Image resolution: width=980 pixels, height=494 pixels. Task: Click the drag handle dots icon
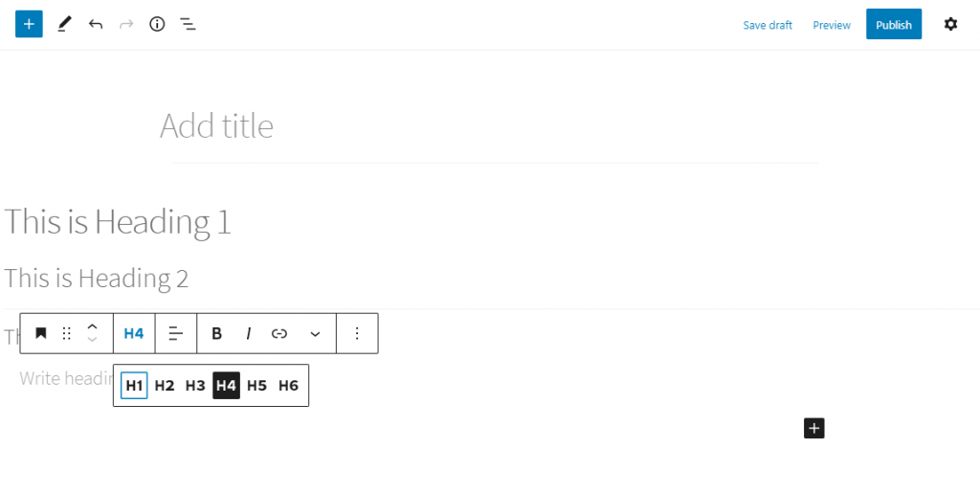click(67, 333)
